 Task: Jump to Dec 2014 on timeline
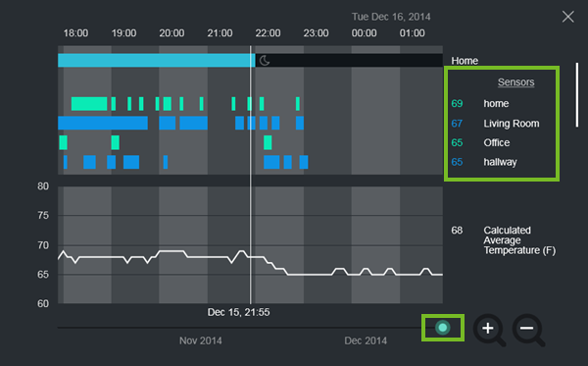coord(366,340)
